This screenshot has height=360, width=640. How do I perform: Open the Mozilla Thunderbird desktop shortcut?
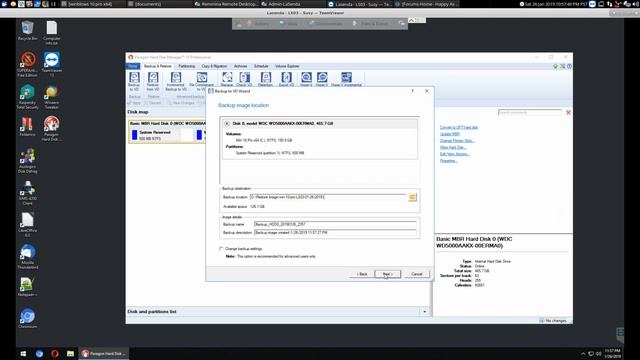27,256
